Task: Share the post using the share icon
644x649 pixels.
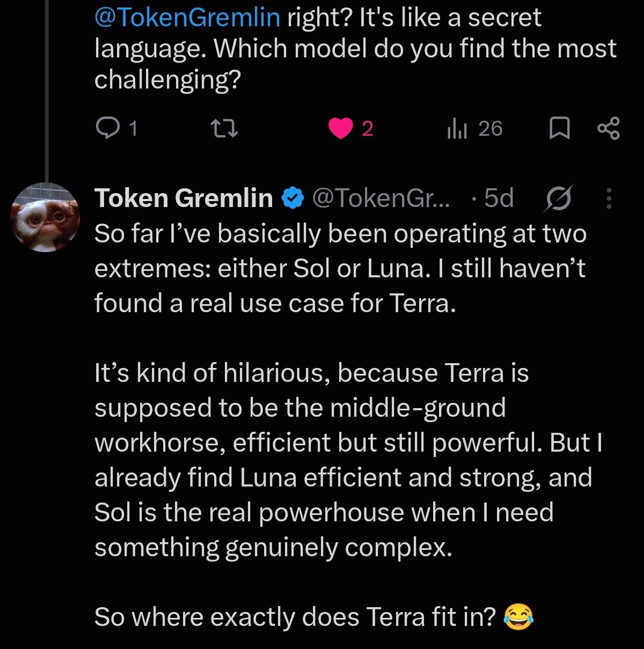Action: click(x=608, y=129)
